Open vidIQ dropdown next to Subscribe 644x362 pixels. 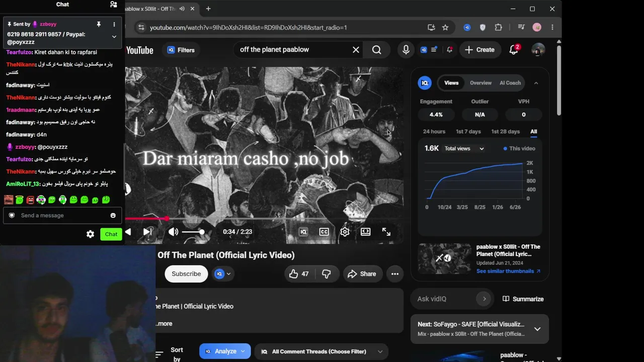click(x=223, y=274)
